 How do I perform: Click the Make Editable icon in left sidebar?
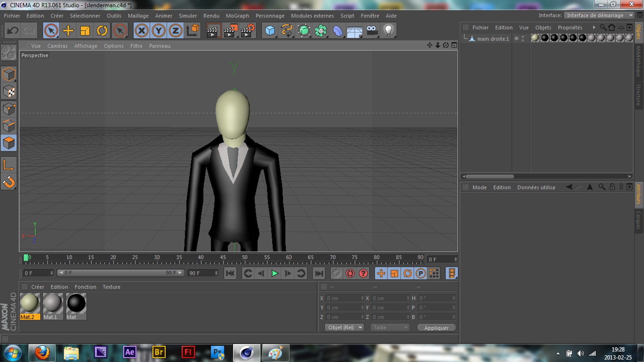[9, 53]
